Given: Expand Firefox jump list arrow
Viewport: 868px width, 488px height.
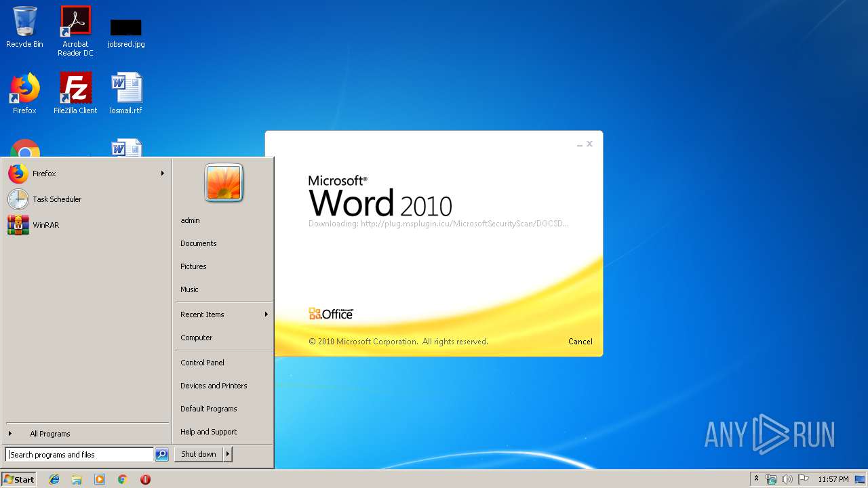Looking at the screenshot, I should (x=163, y=174).
